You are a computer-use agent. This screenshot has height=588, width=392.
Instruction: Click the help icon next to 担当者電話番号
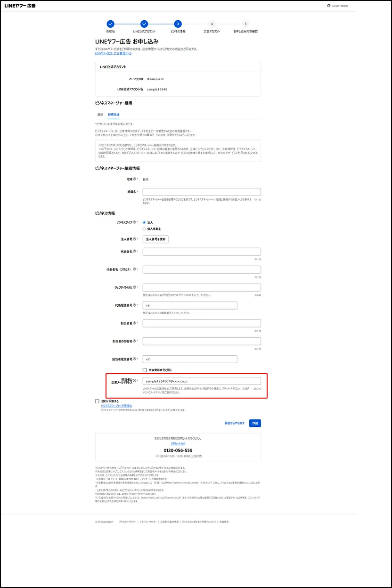coord(135,359)
